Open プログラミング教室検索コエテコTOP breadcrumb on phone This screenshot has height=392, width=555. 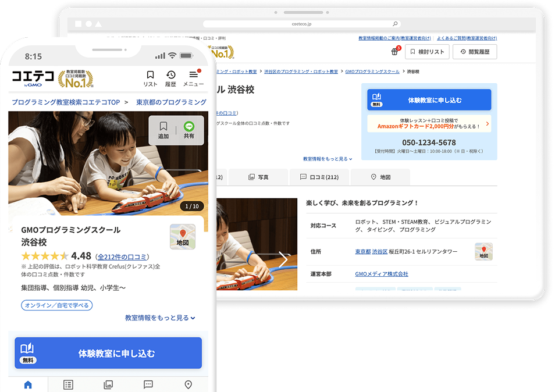click(66, 102)
